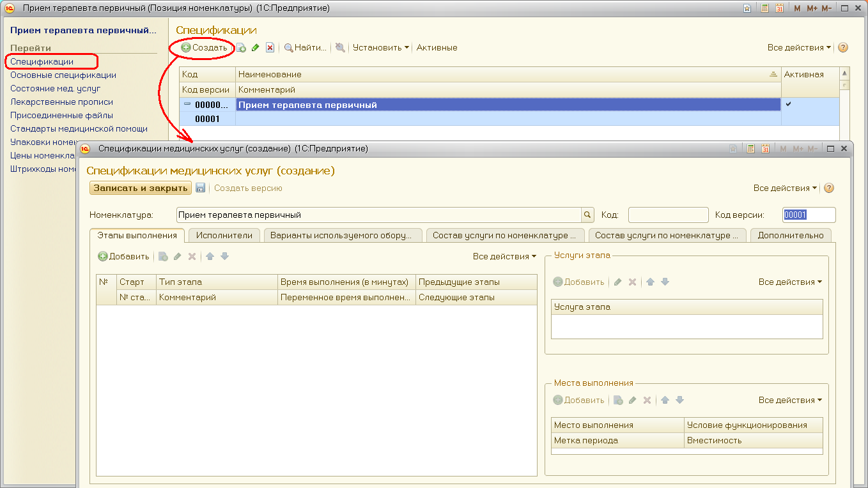Move stage down arrow in Этапы toolbar
Image resolution: width=868 pixels, height=488 pixels.
pos(224,256)
